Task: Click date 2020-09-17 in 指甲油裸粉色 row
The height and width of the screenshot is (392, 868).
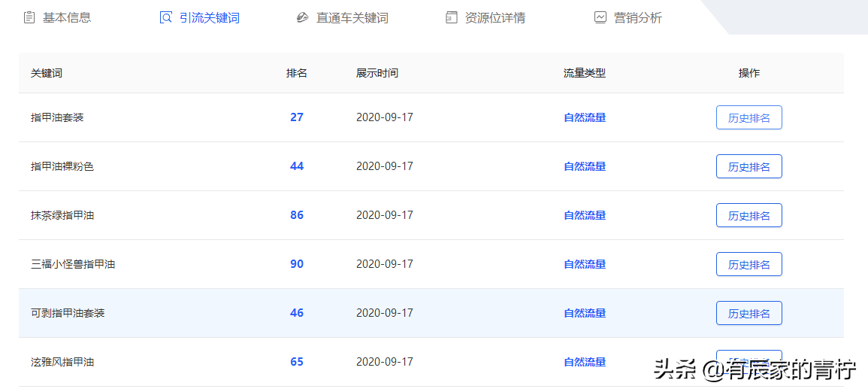Action: coord(385,166)
